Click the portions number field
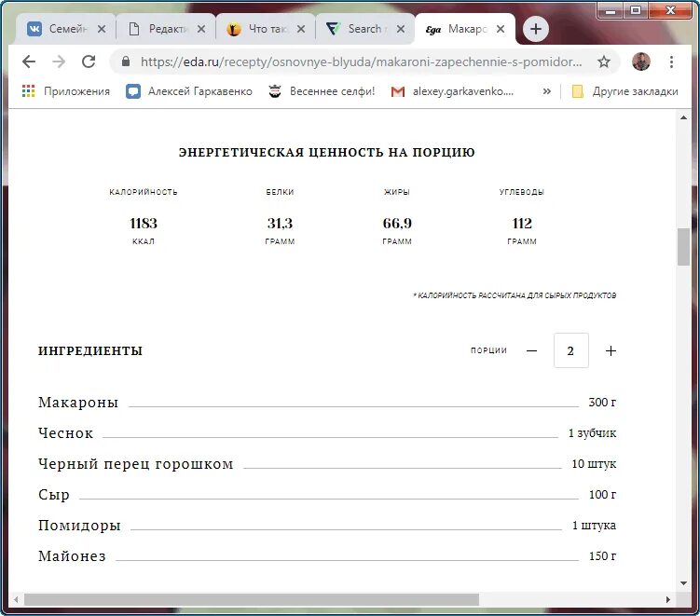 [x=571, y=350]
